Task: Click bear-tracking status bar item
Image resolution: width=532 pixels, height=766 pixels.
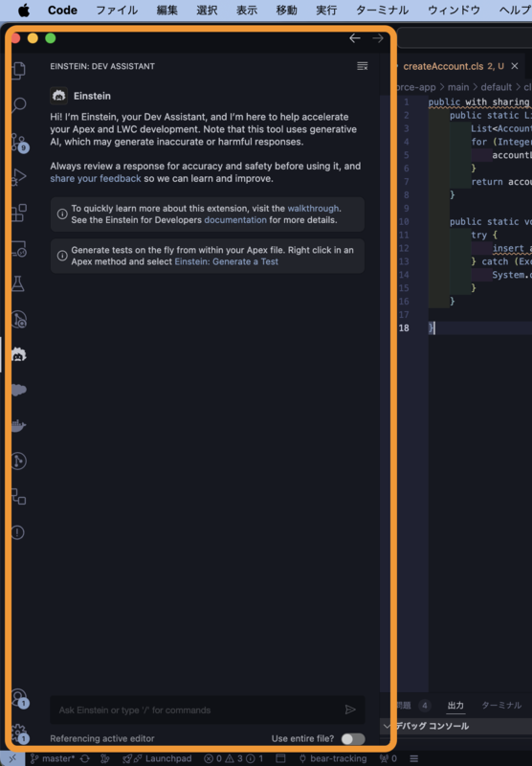Action: pos(332,758)
